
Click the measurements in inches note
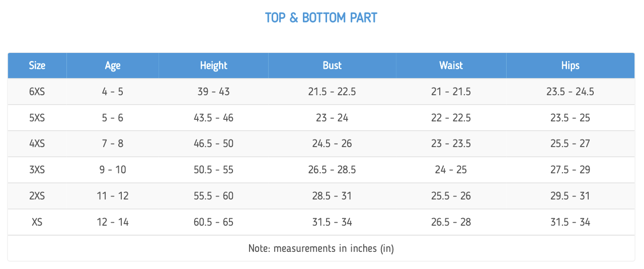tap(321, 248)
